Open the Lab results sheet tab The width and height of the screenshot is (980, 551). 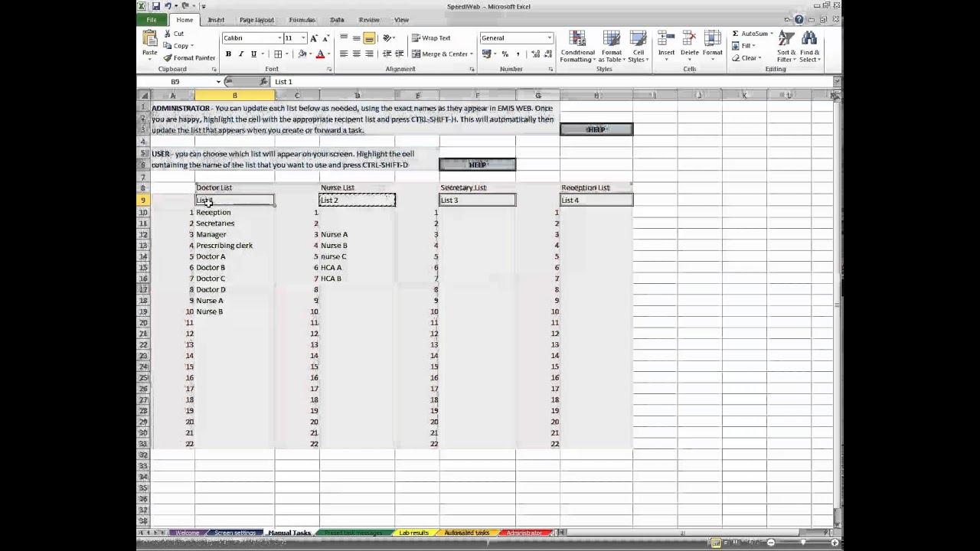point(413,533)
